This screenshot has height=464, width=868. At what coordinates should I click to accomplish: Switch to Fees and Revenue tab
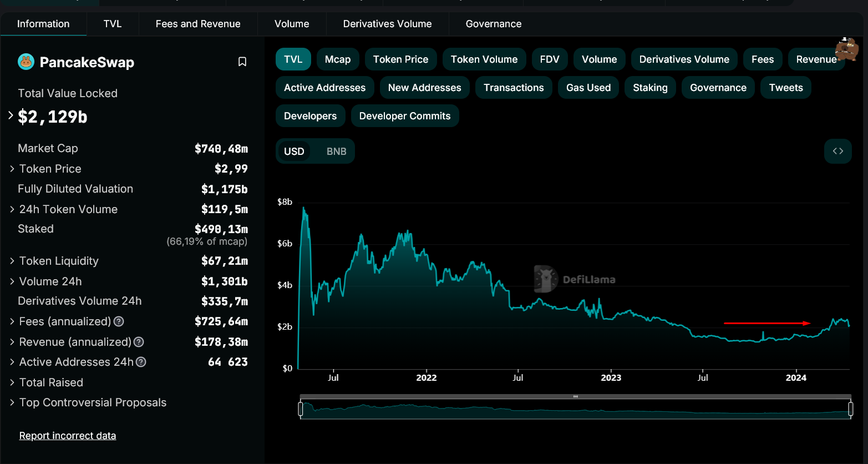198,24
